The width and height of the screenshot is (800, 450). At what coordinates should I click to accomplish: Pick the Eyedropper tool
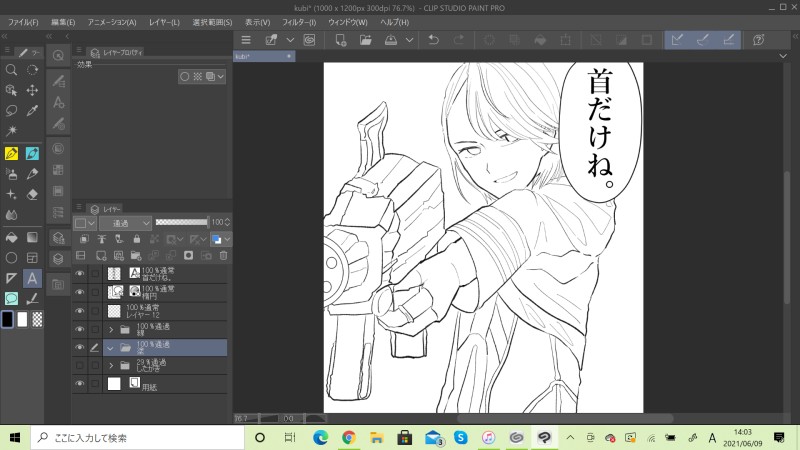pyautogui.click(x=32, y=112)
